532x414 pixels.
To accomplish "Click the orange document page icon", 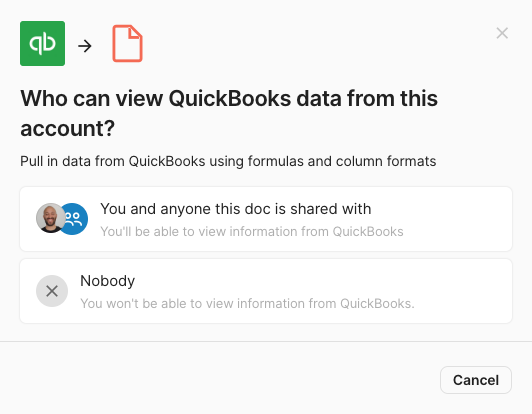I will [x=127, y=43].
